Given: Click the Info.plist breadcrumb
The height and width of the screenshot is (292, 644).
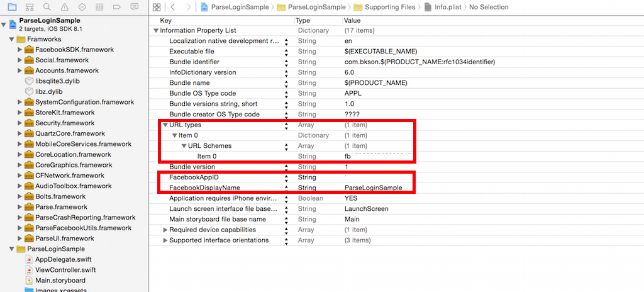Looking at the screenshot, I should tap(443, 7).
